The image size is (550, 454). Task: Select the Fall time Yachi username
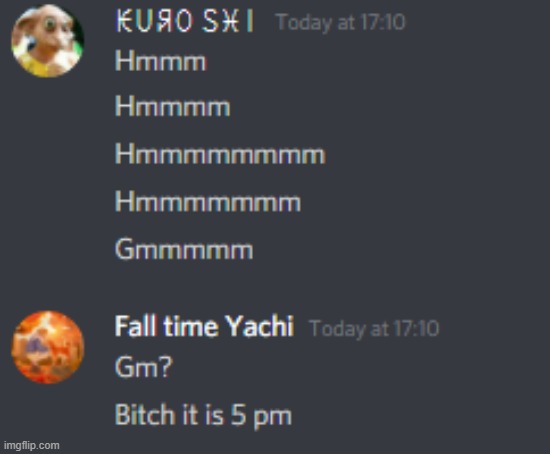(204, 326)
